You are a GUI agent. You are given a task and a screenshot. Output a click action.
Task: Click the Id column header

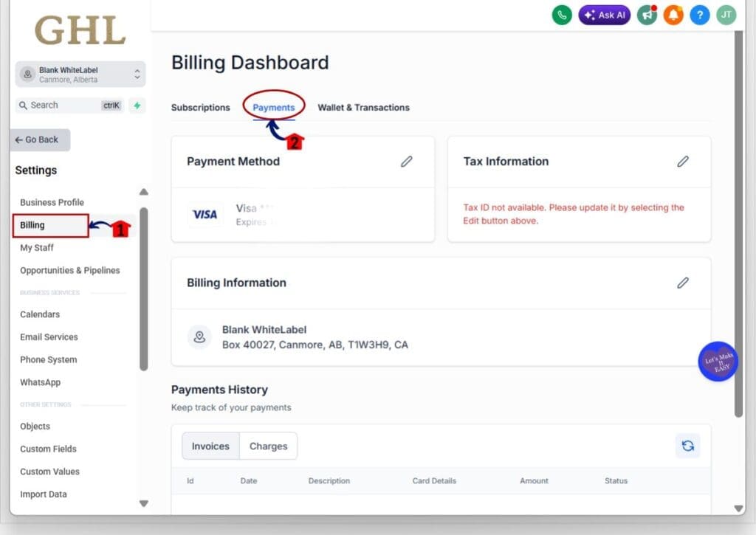[190, 481]
